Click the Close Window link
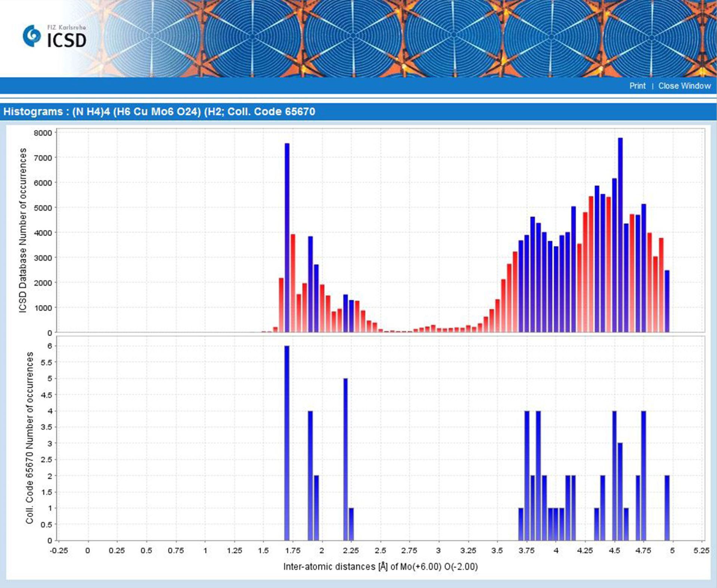This screenshot has height=588, width=717. (x=685, y=86)
